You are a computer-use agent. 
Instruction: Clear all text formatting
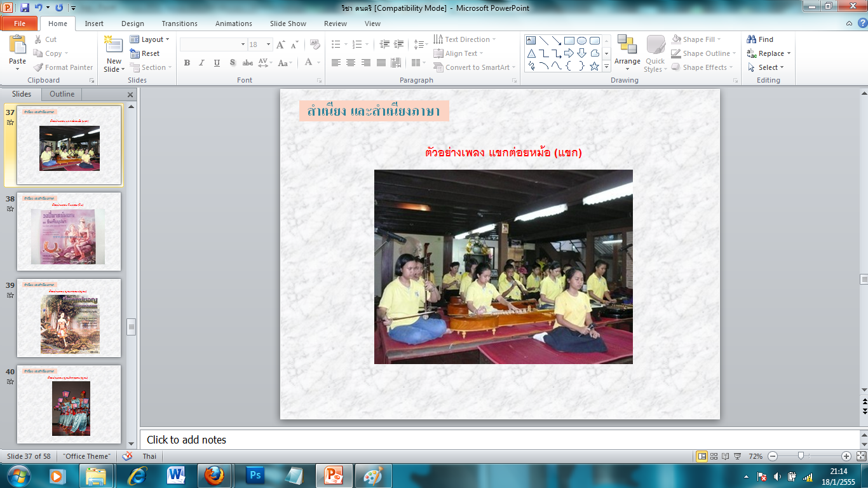pyautogui.click(x=315, y=44)
